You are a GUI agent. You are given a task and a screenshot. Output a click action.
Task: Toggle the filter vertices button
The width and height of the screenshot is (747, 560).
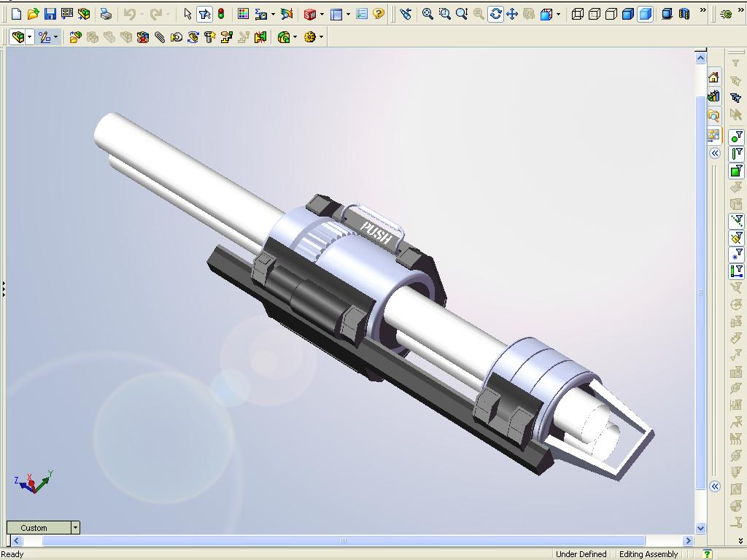pyautogui.click(x=737, y=137)
